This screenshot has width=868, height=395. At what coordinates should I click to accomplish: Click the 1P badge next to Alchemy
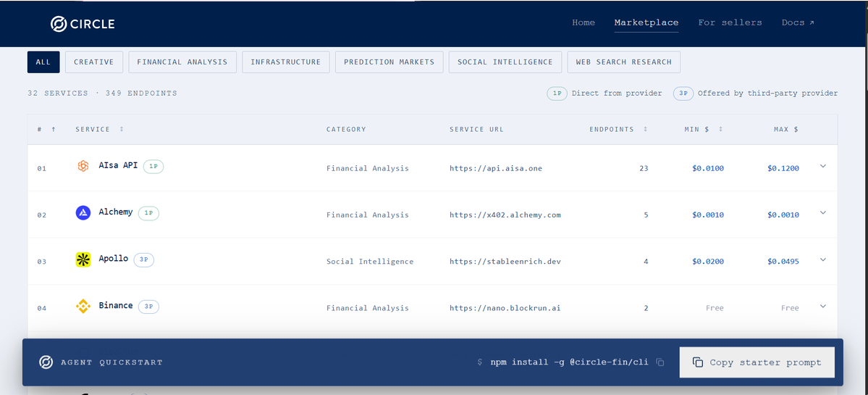click(148, 213)
